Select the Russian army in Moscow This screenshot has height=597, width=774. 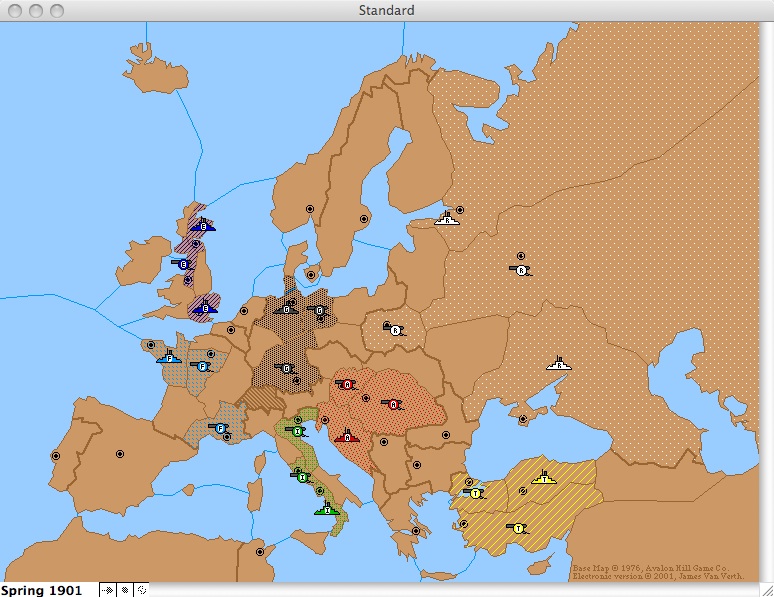pos(521,270)
